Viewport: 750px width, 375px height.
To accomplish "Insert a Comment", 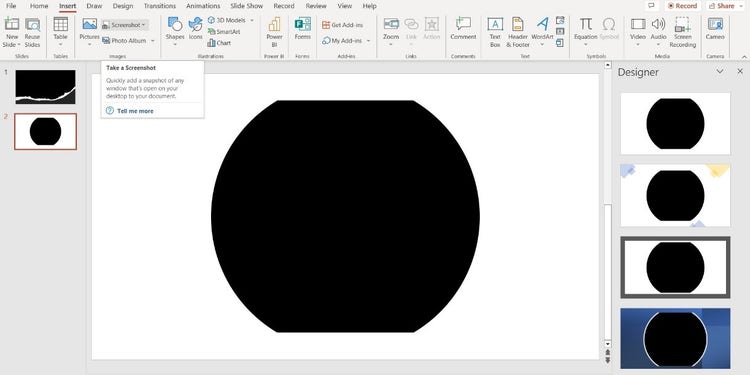I will click(463, 28).
